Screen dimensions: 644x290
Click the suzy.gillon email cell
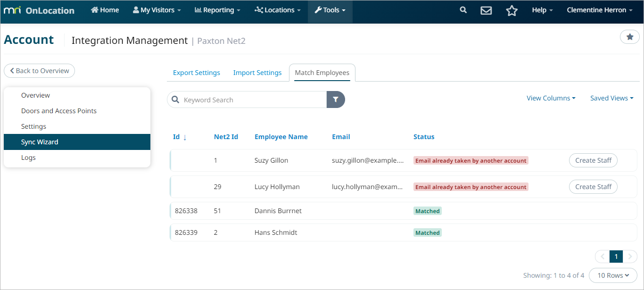pos(368,160)
